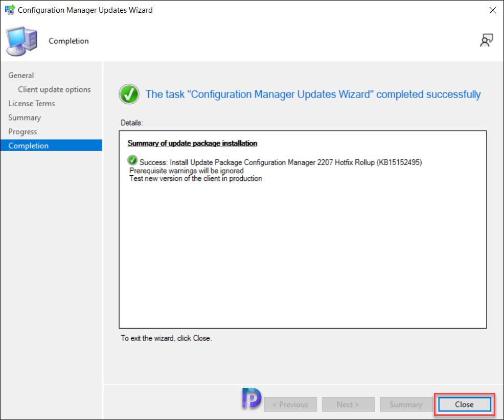Select General step in the wizard sidebar
504x420 pixels.
pos(21,75)
